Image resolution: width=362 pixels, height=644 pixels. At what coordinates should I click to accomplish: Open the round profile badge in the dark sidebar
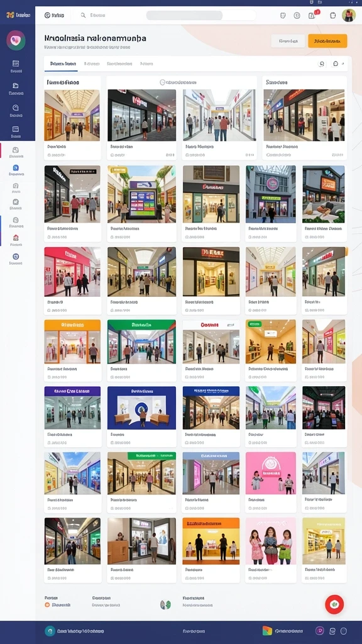[16, 40]
